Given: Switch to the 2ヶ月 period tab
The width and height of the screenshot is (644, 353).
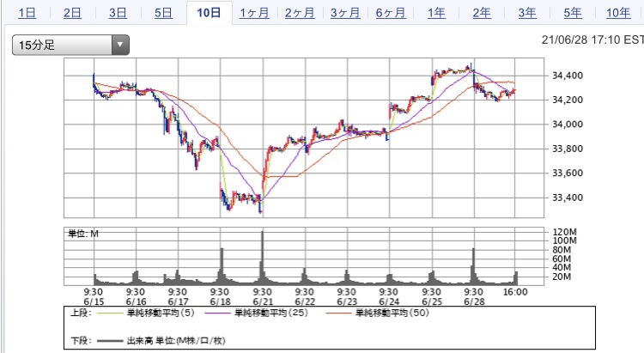Looking at the screenshot, I should 300,13.
